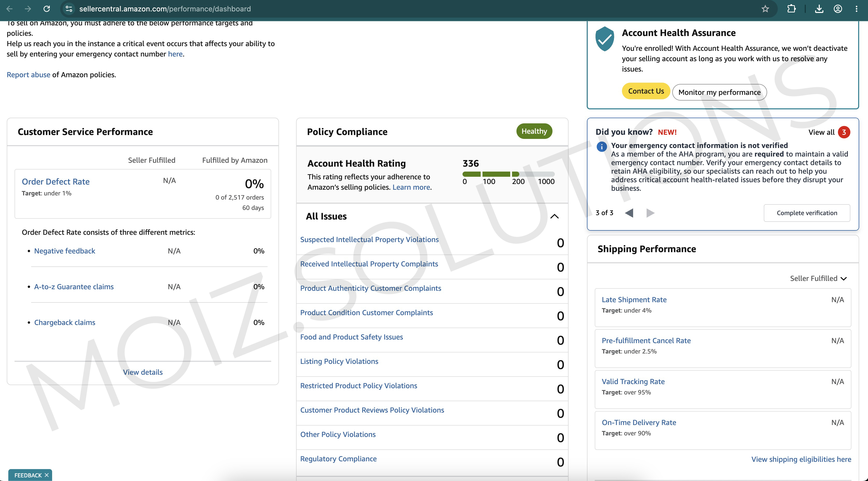The image size is (868, 481).
Task: Open Received Intellectual Property Complaints
Action: point(369,264)
